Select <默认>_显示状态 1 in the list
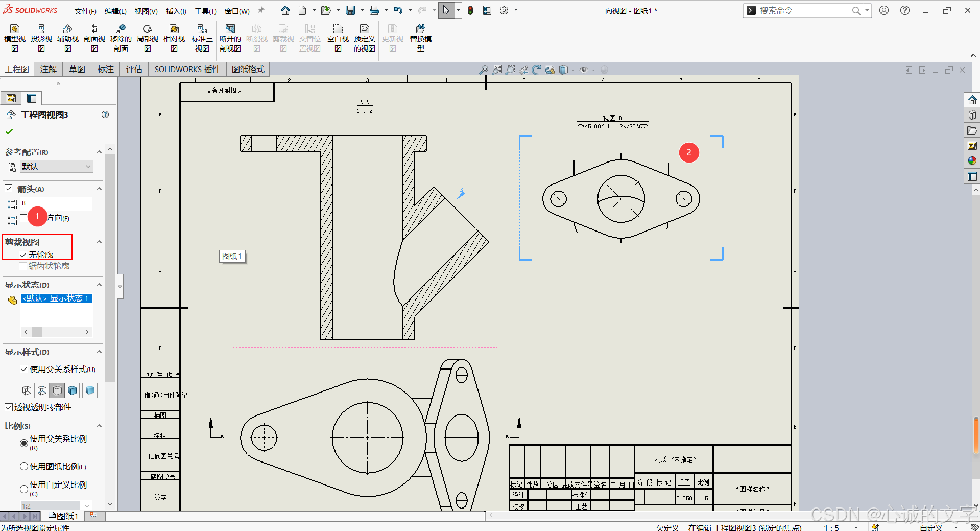Image resolution: width=980 pixels, height=531 pixels. tap(56, 298)
